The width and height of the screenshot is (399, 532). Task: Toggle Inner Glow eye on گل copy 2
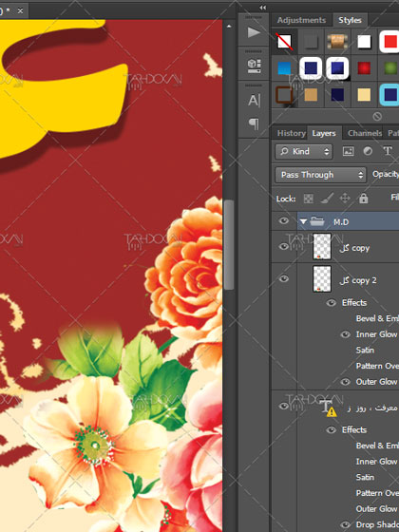(346, 334)
